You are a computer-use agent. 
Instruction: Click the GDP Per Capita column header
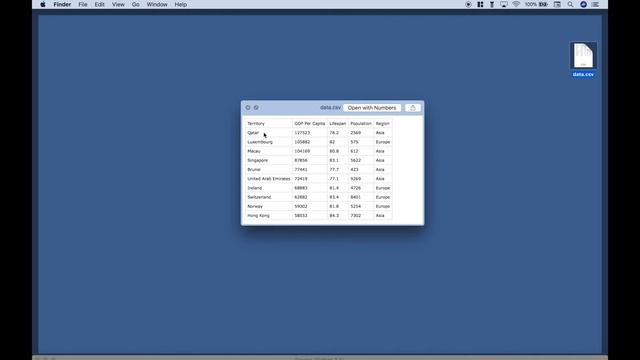[310, 123]
